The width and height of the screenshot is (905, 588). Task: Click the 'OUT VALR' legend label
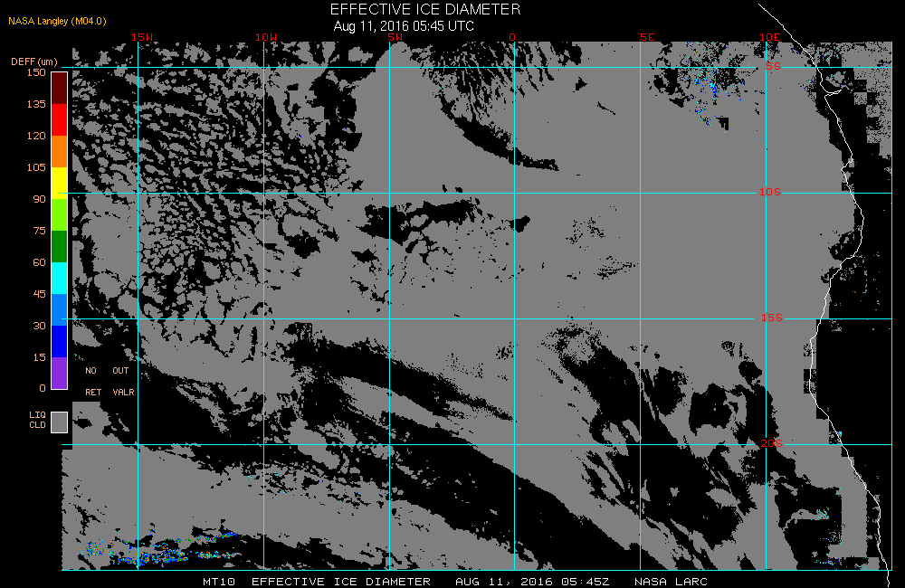coord(123,382)
